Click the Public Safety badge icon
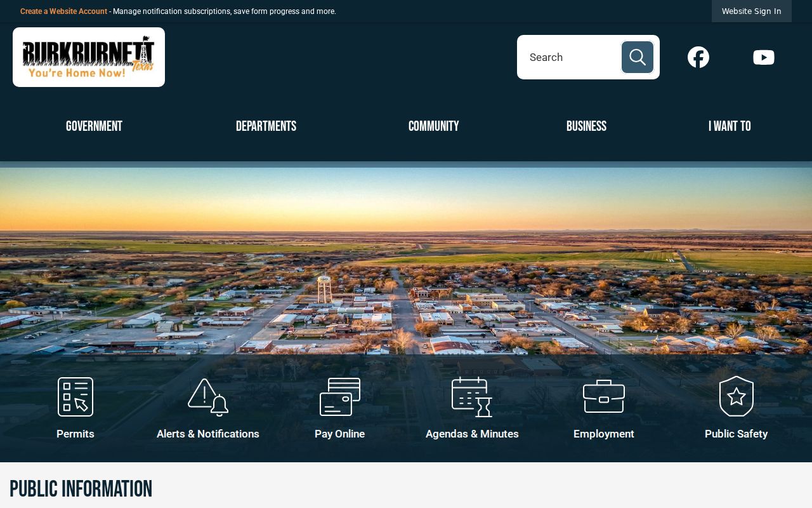Image resolution: width=812 pixels, height=508 pixels. click(737, 397)
